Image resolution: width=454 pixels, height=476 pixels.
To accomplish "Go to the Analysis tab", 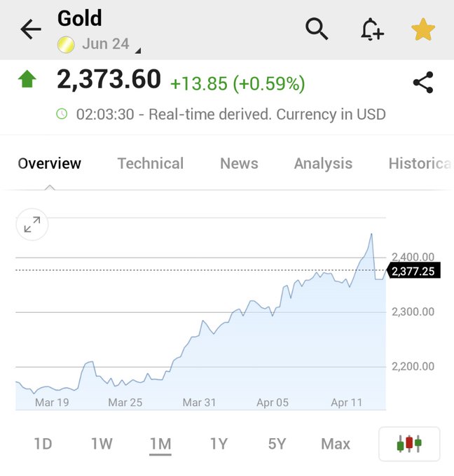I will pyautogui.click(x=323, y=163).
